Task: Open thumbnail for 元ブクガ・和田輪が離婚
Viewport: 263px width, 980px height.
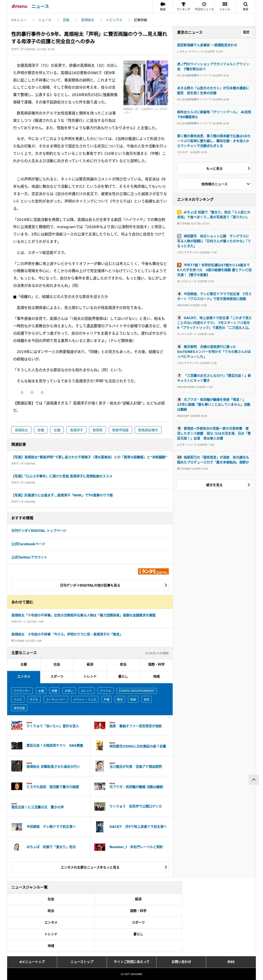Action: [100, 786]
